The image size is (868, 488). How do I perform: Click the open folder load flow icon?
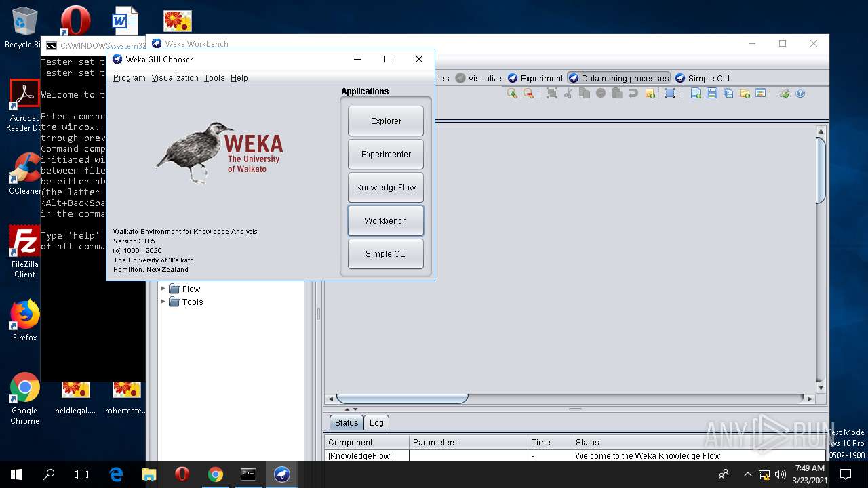745,94
